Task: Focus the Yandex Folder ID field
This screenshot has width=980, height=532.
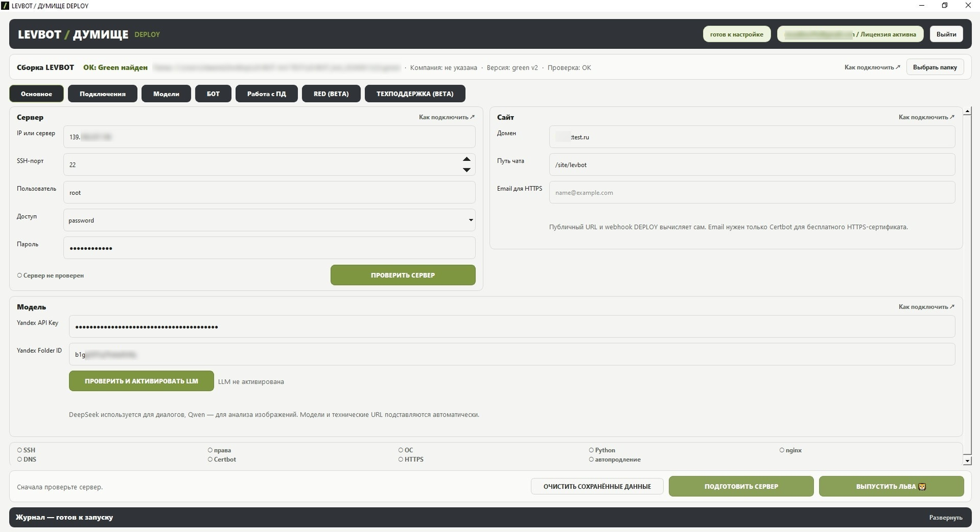Action: click(512, 354)
